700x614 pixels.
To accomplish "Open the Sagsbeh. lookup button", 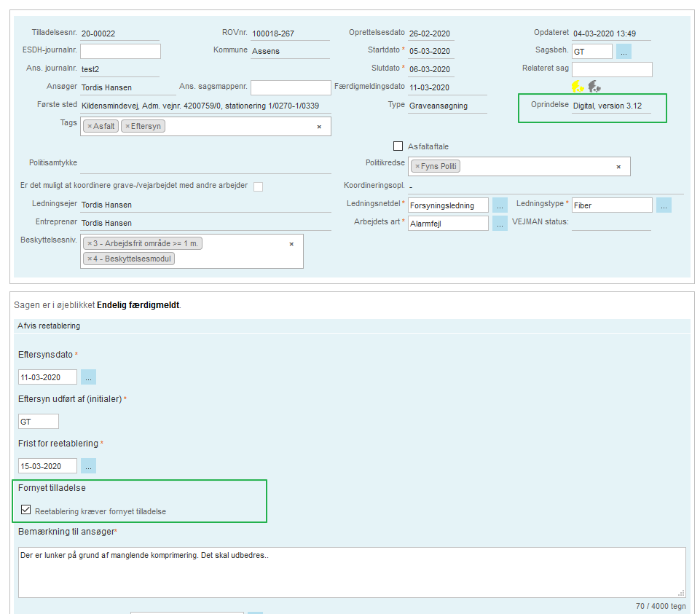I will point(624,52).
